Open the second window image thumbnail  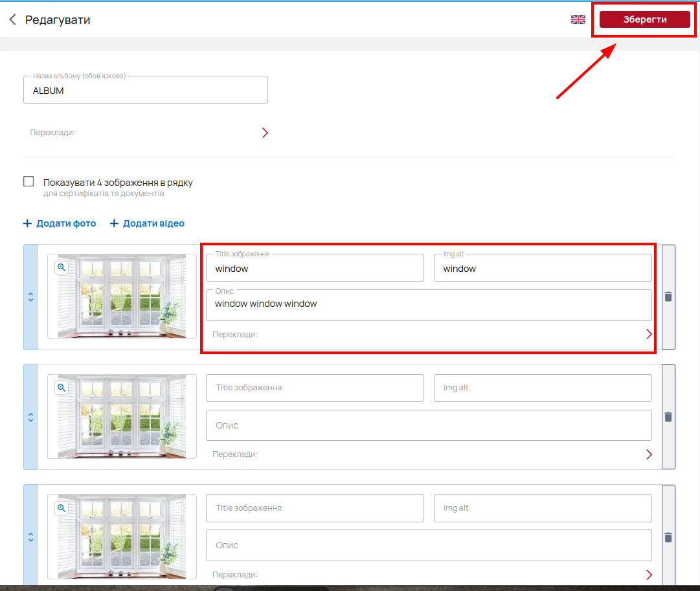click(x=122, y=416)
